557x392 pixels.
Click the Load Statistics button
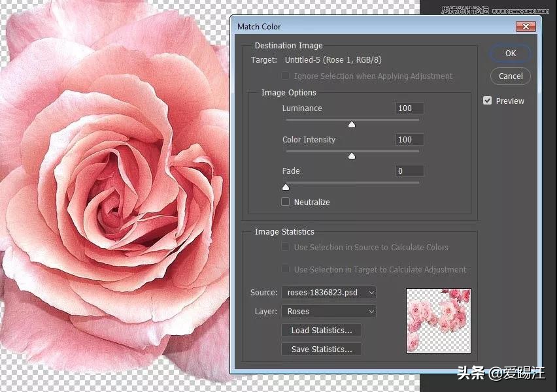pos(321,331)
